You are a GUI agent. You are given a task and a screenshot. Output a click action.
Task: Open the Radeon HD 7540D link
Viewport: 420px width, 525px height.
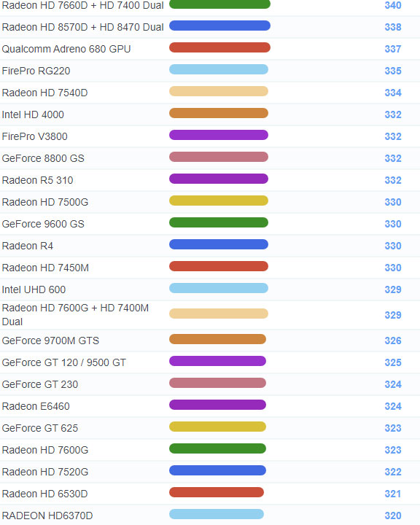pos(45,93)
